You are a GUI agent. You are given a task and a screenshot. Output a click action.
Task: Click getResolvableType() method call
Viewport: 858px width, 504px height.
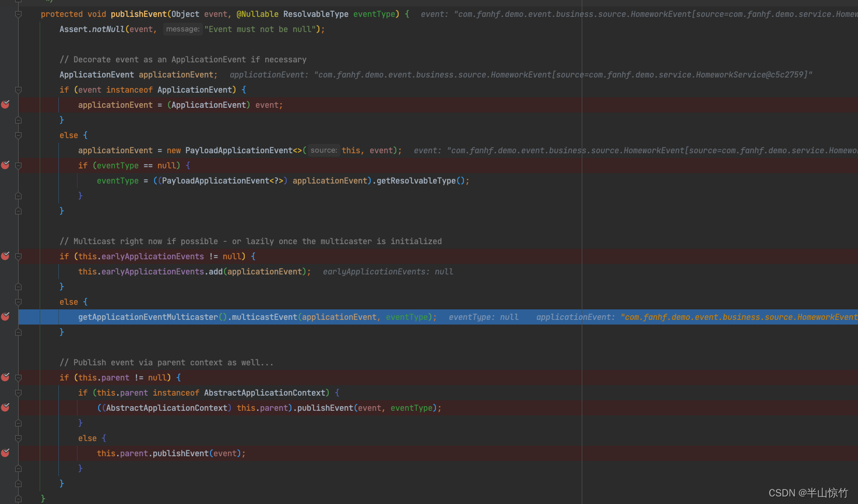point(421,181)
